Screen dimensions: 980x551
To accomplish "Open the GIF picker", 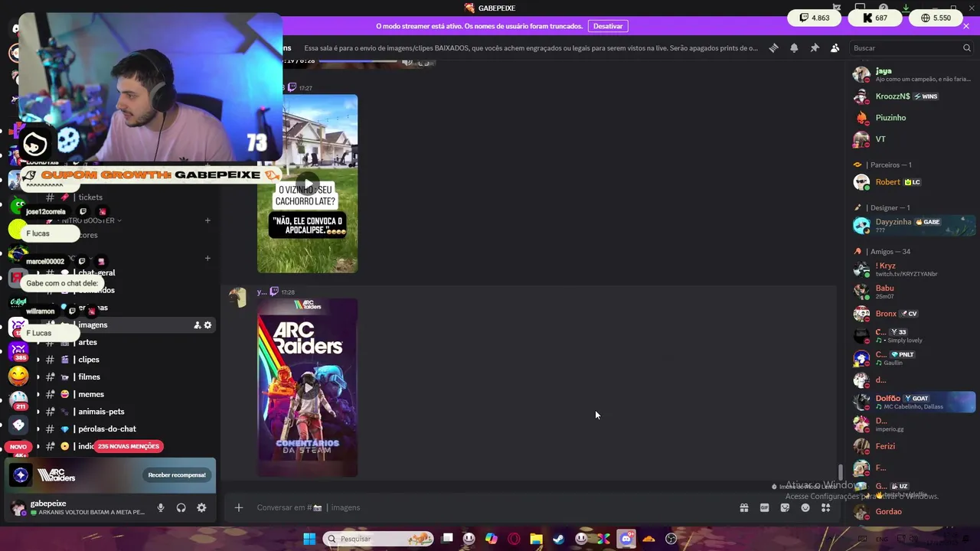I will (764, 507).
